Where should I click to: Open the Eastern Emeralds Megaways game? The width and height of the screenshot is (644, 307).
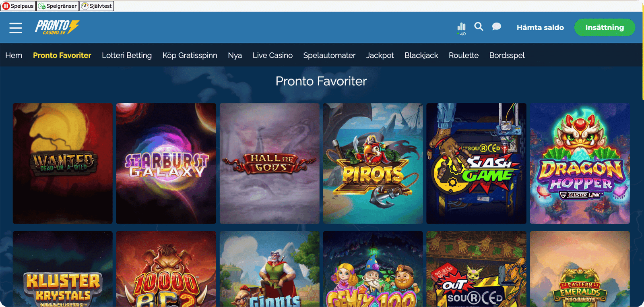[x=580, y=269]
